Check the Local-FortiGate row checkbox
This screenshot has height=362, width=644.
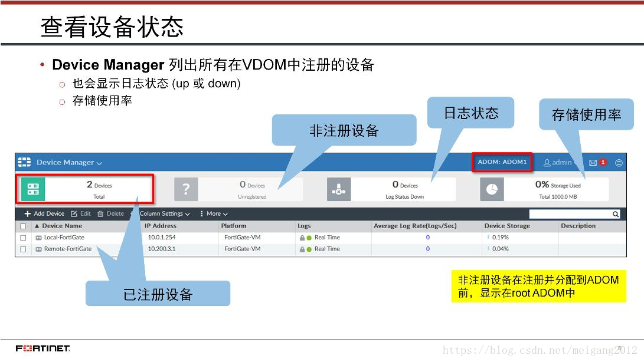(23, 238)
